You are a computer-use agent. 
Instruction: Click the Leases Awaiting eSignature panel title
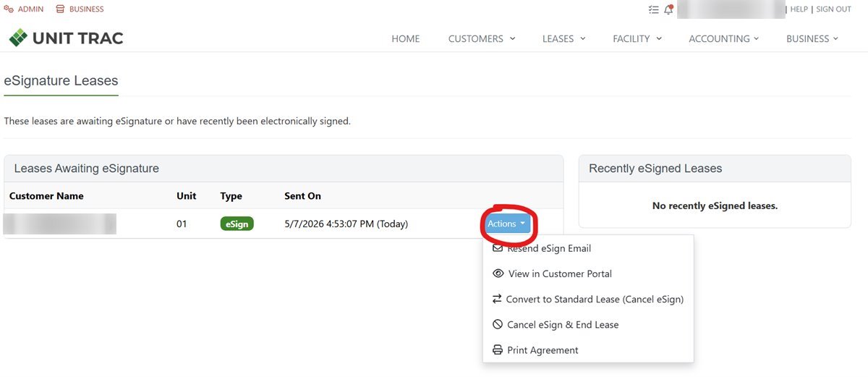point(87,169)
